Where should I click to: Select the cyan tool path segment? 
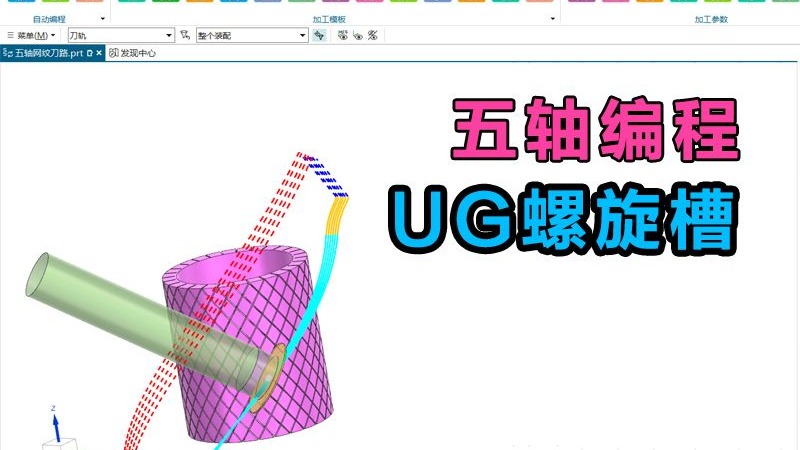(321, 286)
